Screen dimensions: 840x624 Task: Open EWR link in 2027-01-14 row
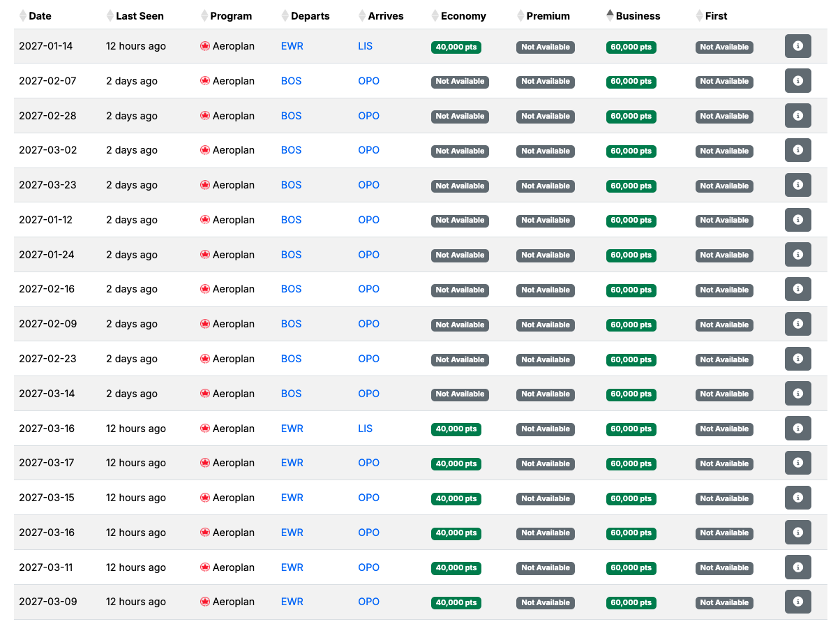292,46
